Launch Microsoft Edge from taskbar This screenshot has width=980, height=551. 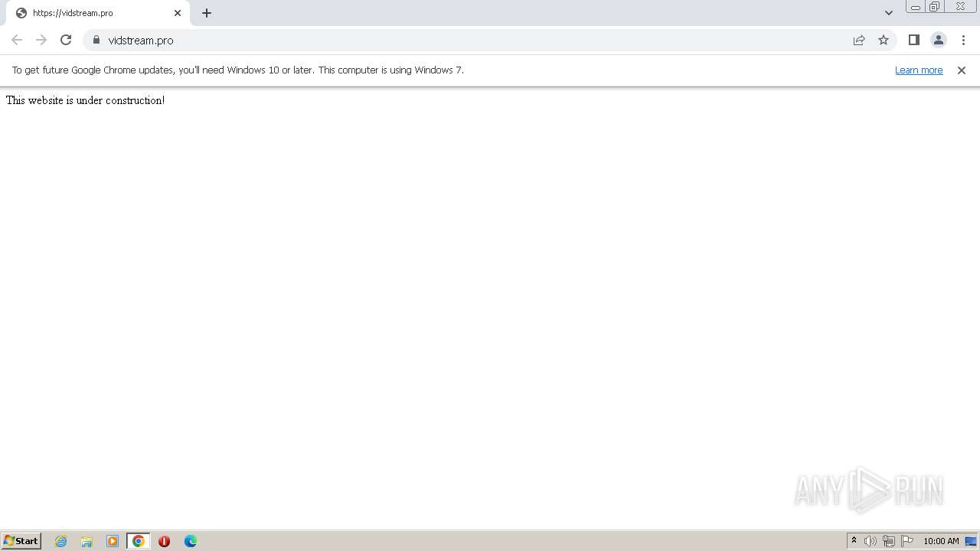tap(191, 541)
